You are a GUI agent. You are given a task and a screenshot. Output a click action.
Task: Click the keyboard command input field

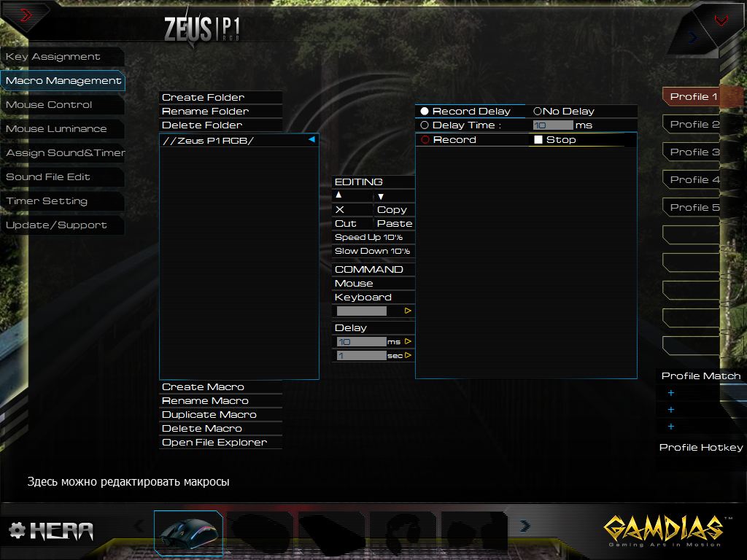tap(362, 311)
